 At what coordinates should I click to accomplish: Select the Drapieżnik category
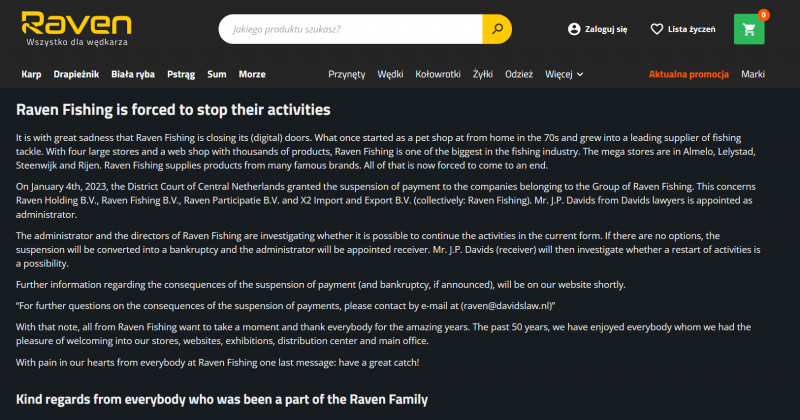(x=76, y=74)
